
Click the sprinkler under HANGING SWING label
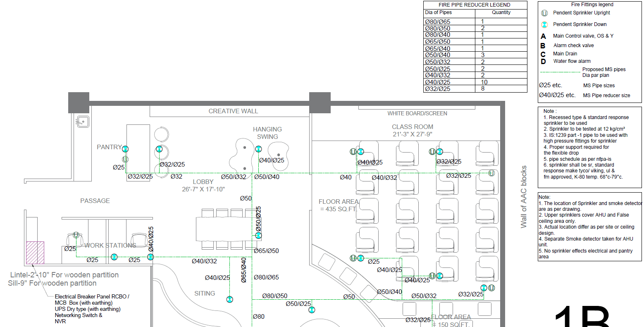[259, 149]
